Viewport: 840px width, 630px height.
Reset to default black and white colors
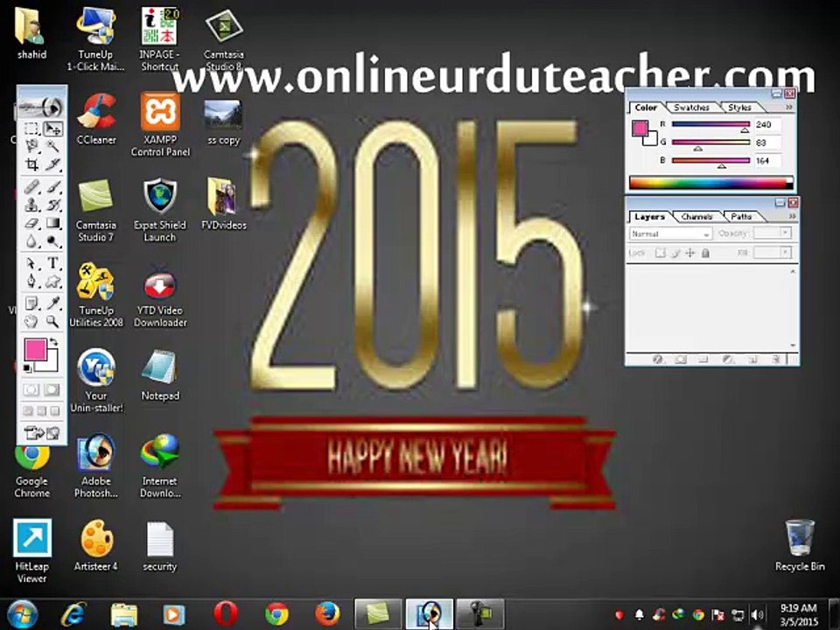pyautogui.click(x=27, y=368)
